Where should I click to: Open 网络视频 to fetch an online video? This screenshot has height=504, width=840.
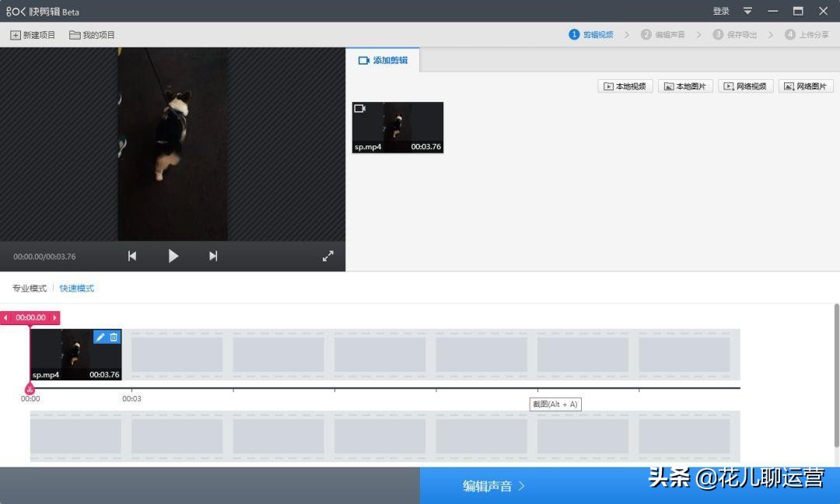coord(745,86)
